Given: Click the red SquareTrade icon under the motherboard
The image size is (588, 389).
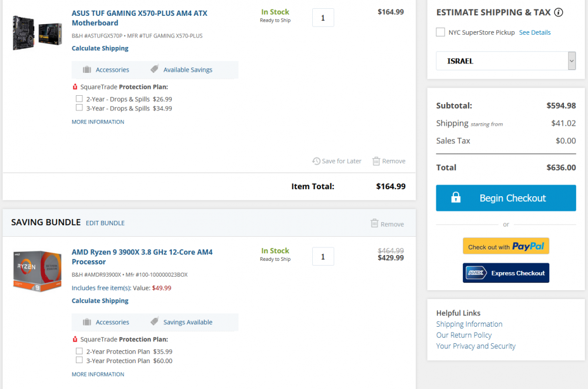Looking at the screenshot, I should 75,87.
